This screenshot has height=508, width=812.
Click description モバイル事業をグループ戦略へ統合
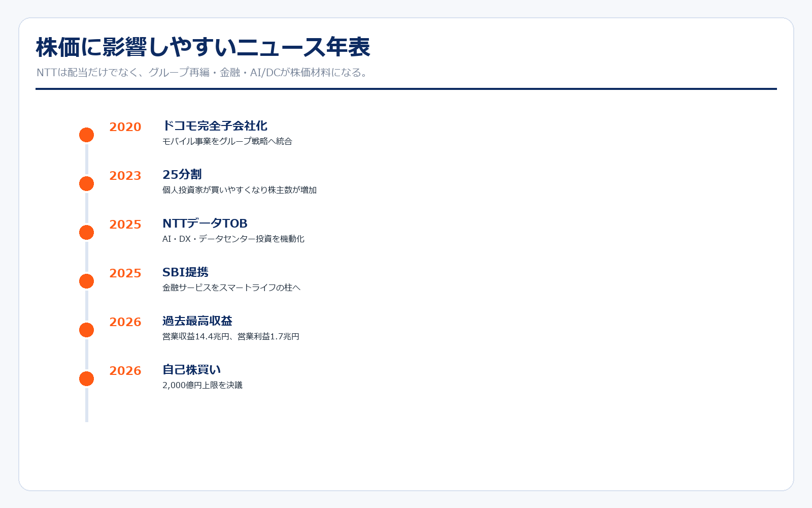[227, 141]
